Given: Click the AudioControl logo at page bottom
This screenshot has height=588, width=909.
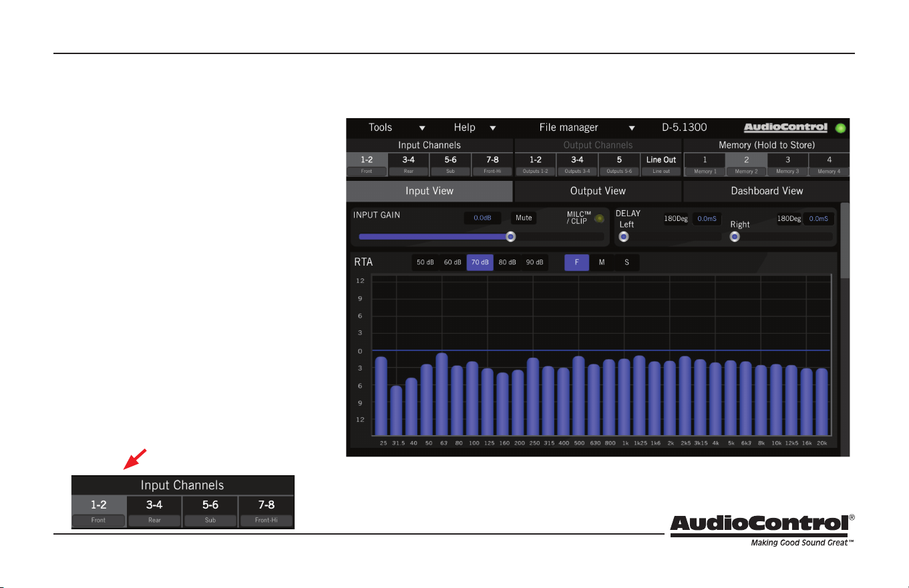Looking at the screenshot, I should pos(763,525).
